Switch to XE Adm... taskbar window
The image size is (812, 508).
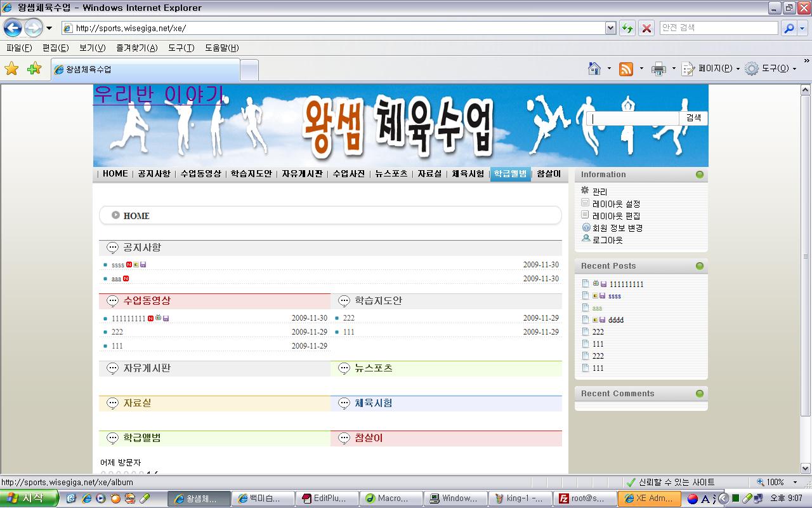click(x=649, y=498)
